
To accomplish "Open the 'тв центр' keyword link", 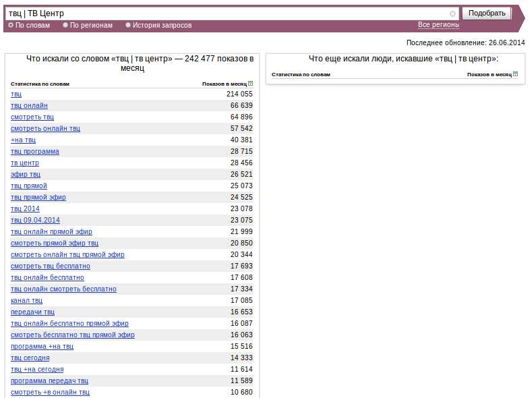I will (x=25, y=163).
